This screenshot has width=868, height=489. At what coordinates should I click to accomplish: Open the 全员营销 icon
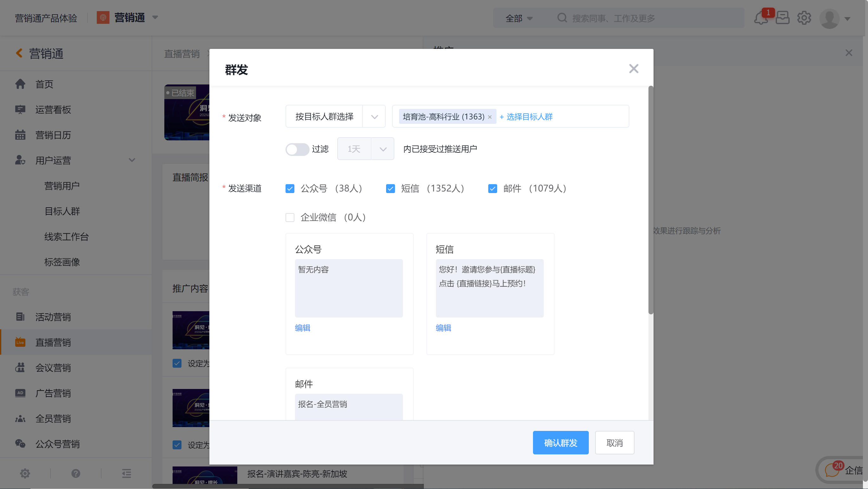pyautogui.click(x=20, y=419)
